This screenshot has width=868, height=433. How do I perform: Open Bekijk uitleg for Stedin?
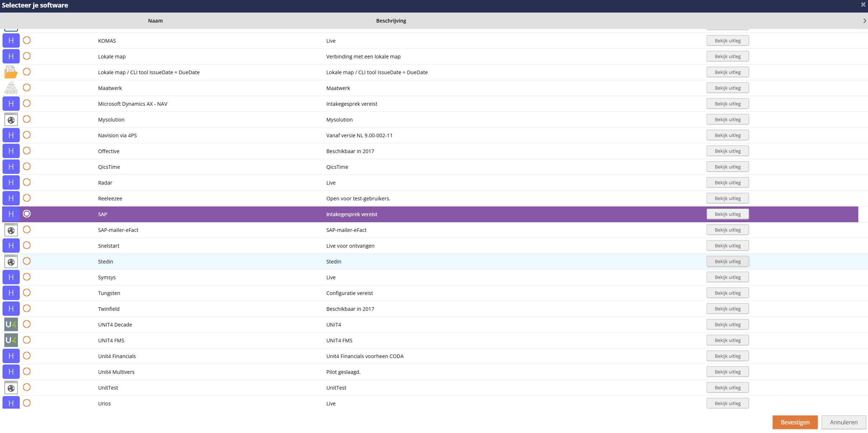pos(727,261)
